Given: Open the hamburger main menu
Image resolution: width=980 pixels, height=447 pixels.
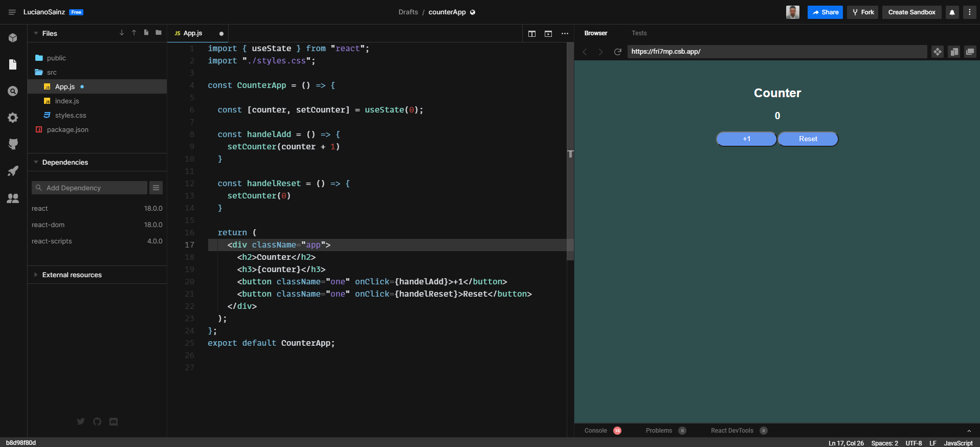Looking at the screenshot, I should 12,12.
